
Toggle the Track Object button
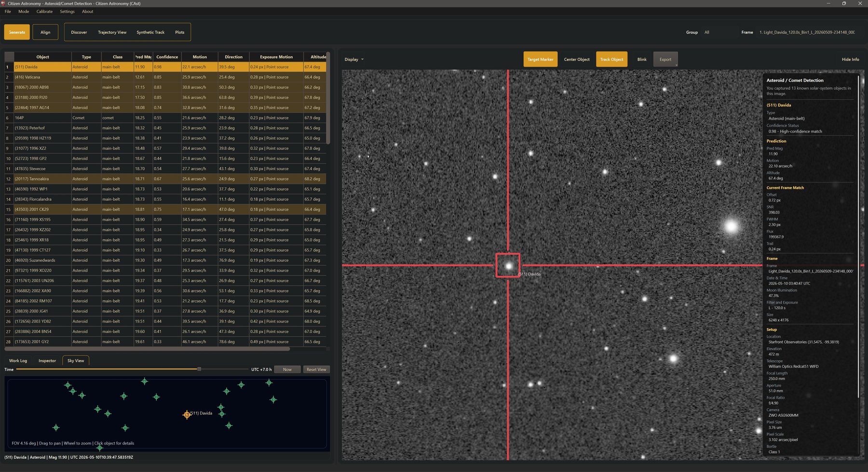point(611,59)
